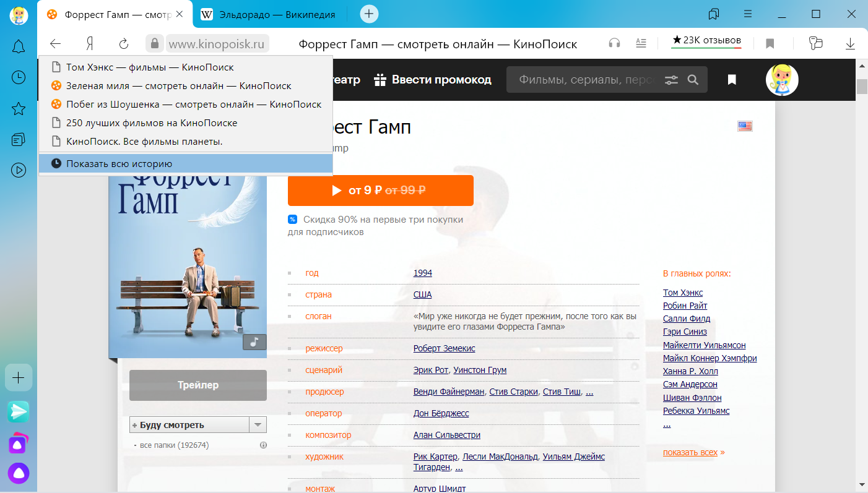Expand Буду смотреть dropdown arrow
This screenshot has height=493, width=868.
coord(258,425)
